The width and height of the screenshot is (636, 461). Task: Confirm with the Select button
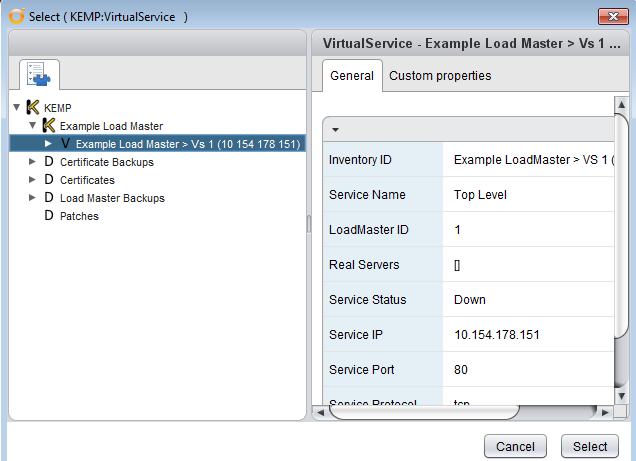(590, 446)
